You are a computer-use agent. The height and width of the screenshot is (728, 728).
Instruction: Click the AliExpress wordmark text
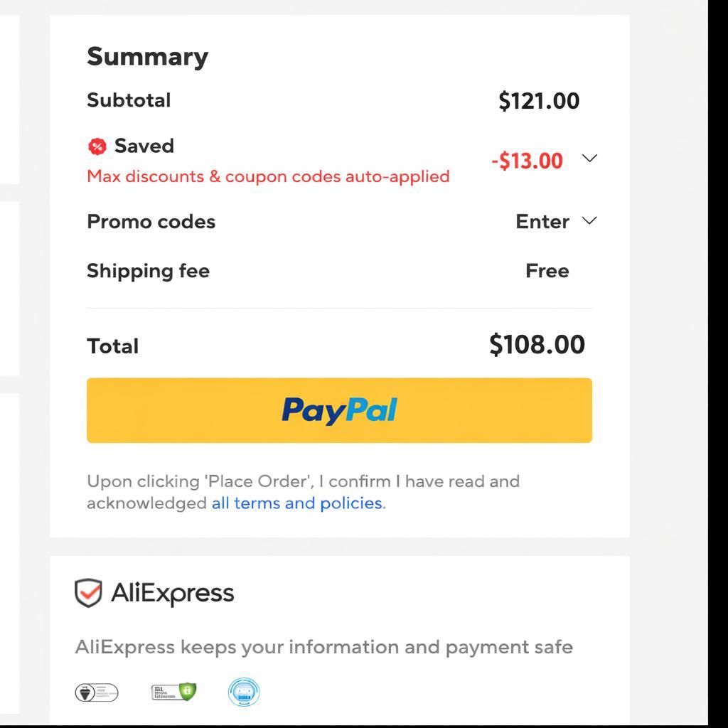172,594
